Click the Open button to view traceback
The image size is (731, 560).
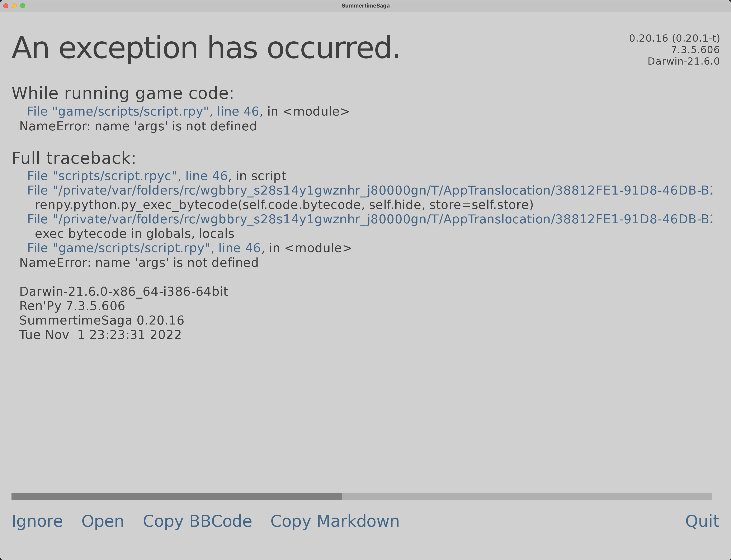[103, 521]
